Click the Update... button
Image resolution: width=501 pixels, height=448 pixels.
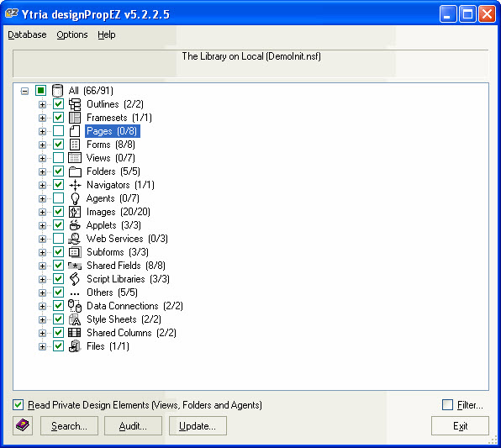pyautogui.click(x=198, y=425)
